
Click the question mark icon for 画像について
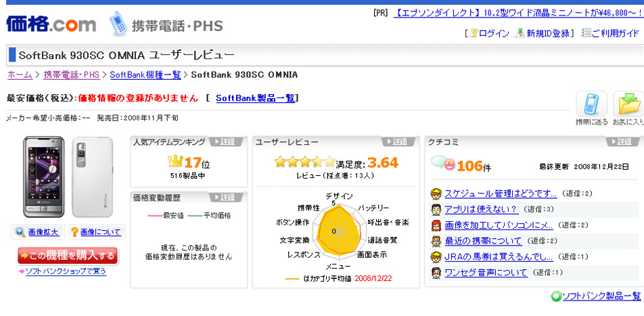74,232
